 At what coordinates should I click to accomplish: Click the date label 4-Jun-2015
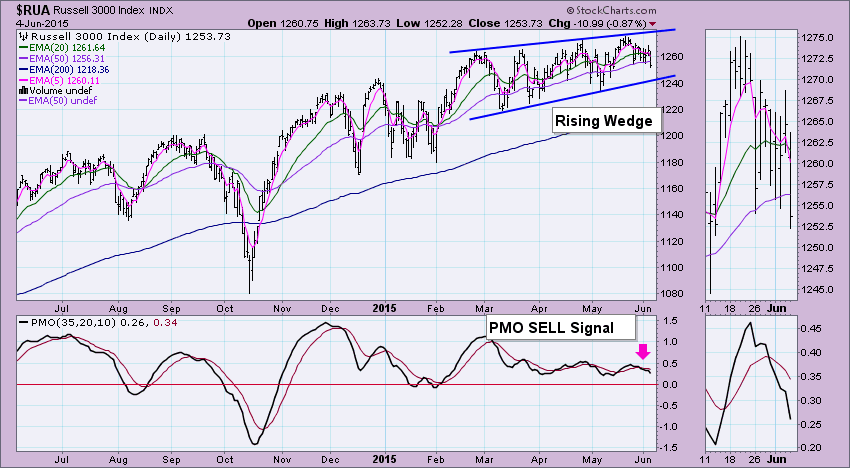point(42,23)
